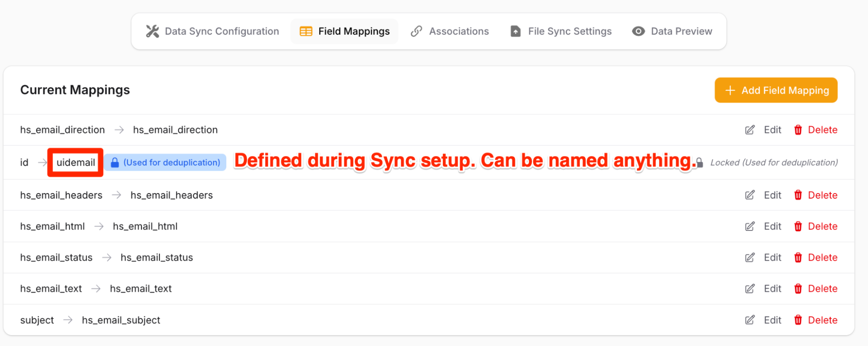This screenshot has height=346, width=868.
Task: Select the Field Mappings tab
Action: pyautogui.click(x=344, y=31)
